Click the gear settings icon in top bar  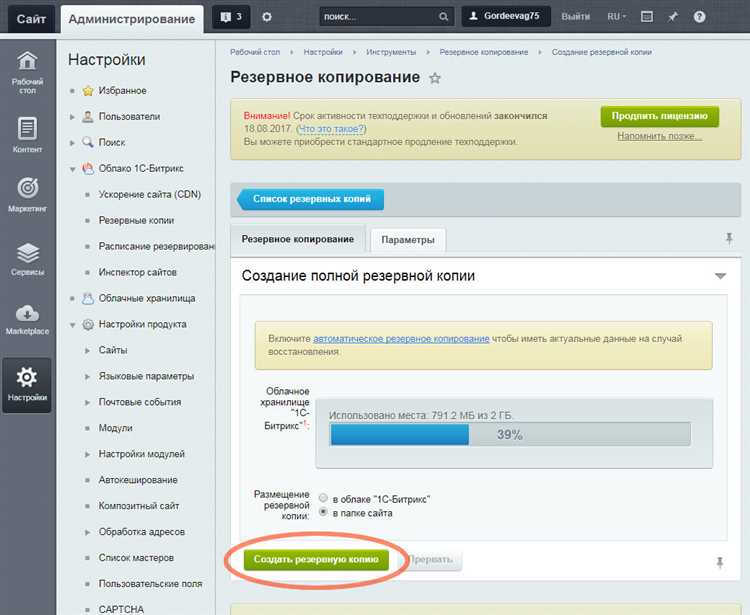point(267,17)
